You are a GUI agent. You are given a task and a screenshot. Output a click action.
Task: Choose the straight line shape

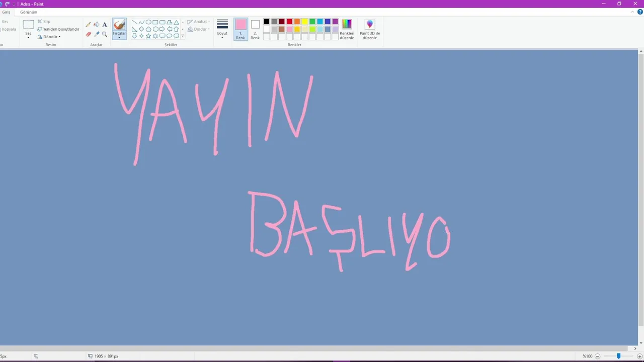pyautogui.click(x=134, y=22)
